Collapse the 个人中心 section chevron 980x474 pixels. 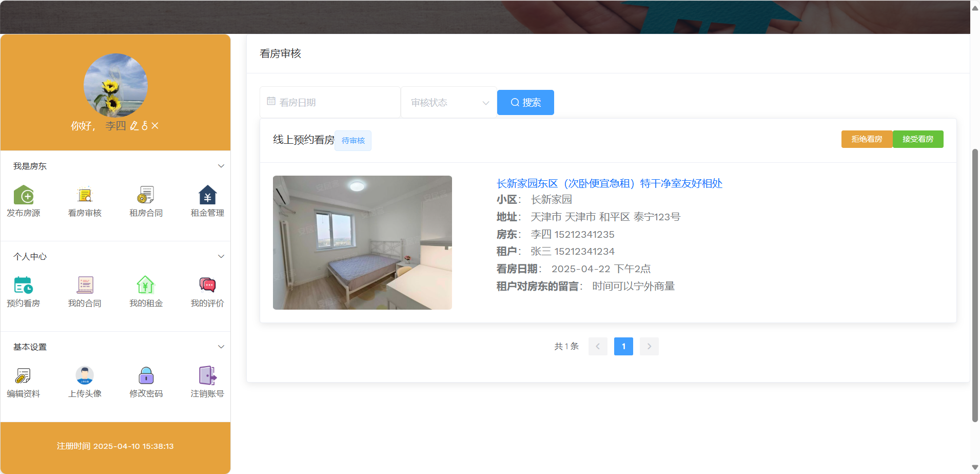tap(221, 256)
